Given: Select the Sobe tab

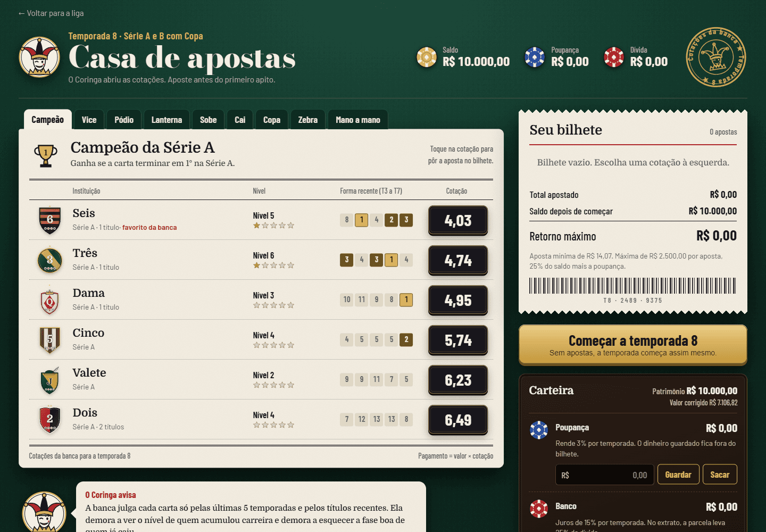Looking at the screenshot, I should 209,120.
